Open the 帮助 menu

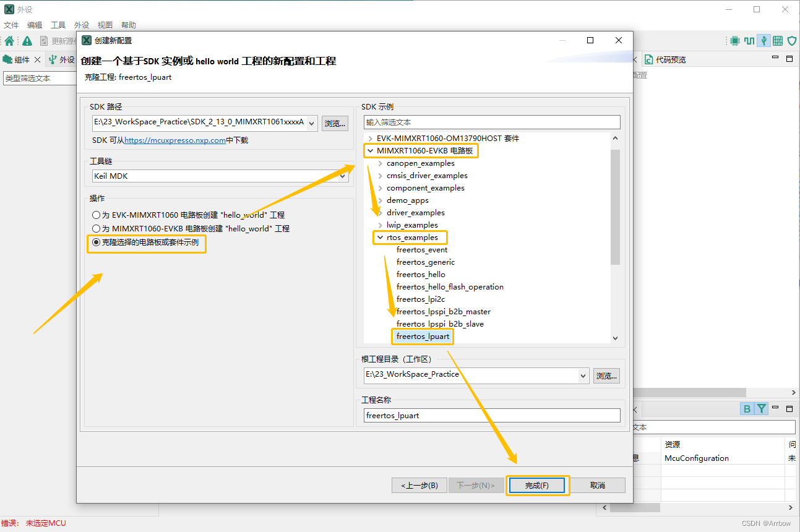coord(129,25)
